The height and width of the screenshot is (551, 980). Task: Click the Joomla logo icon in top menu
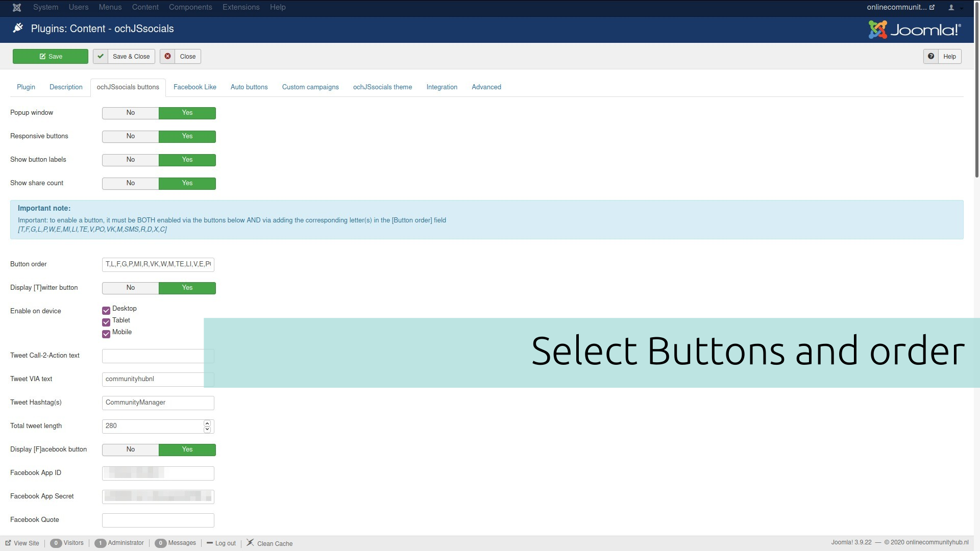point(17,7)
